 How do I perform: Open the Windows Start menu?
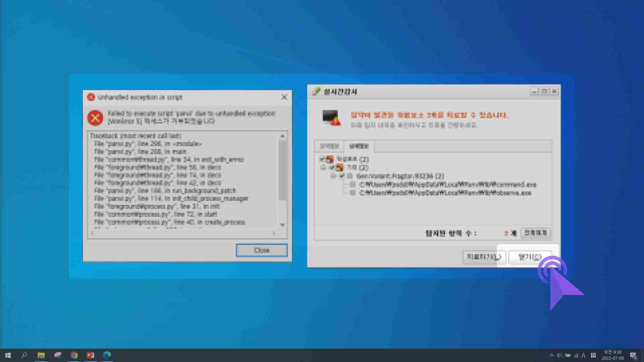pyautogui.click(x=8, y=355)
